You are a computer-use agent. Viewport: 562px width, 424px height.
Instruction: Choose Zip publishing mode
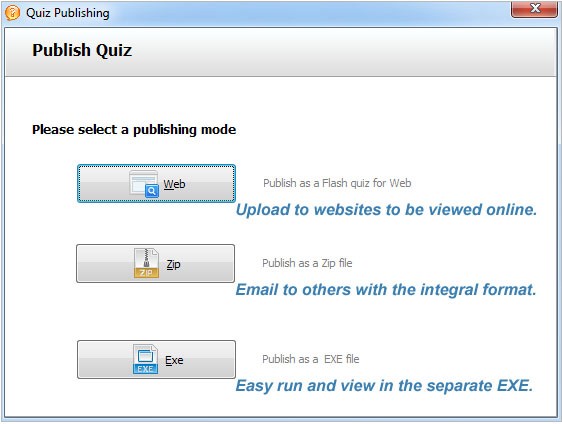click(156, 263)
